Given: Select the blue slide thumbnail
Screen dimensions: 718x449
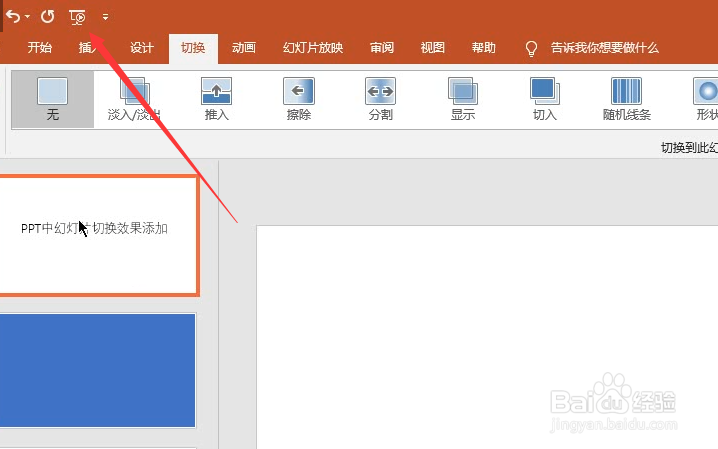Looking at the screenshot, I should tap(97, 370).
